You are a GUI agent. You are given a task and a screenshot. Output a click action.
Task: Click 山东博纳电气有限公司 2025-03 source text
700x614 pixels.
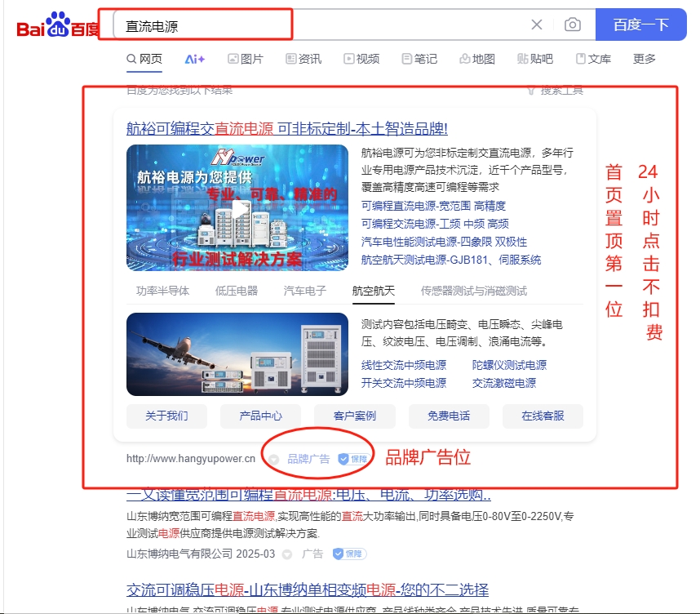(201, 554)
